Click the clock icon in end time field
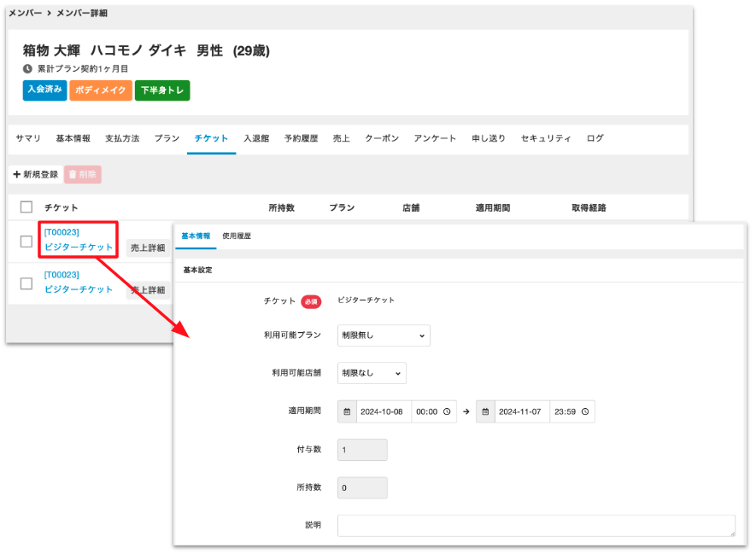756x554 pixels. [584, 411]
